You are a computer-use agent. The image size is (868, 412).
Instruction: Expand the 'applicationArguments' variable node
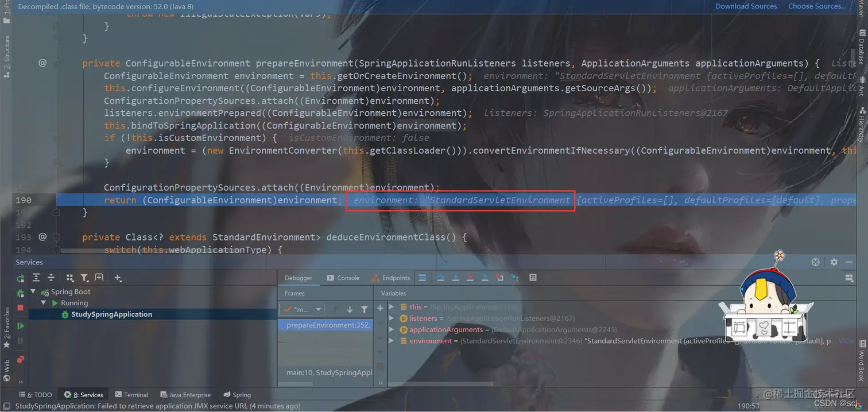[392, 329]
